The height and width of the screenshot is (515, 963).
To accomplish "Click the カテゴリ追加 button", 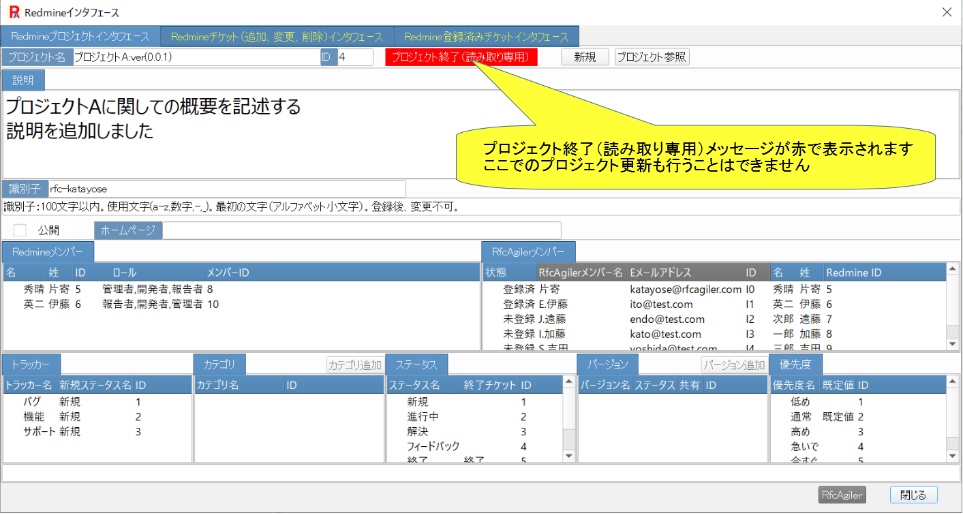I will pyautogui.click(x=356, y=365).
